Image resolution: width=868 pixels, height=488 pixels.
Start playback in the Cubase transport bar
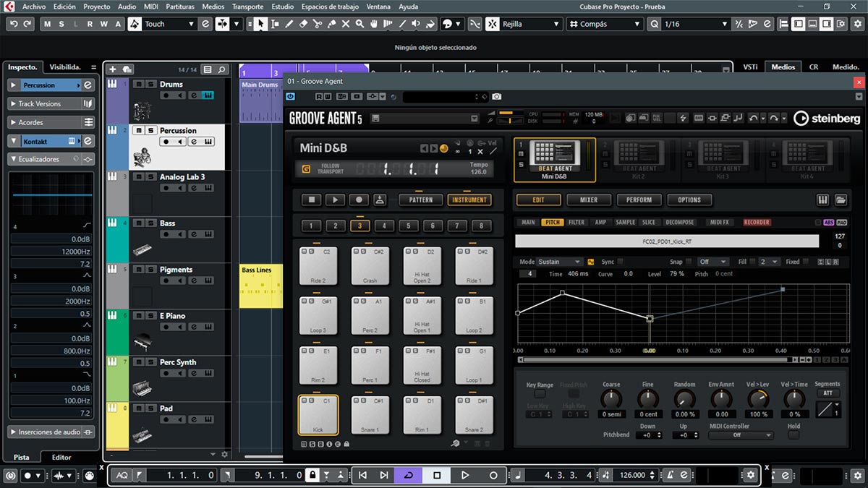[465, 475]
